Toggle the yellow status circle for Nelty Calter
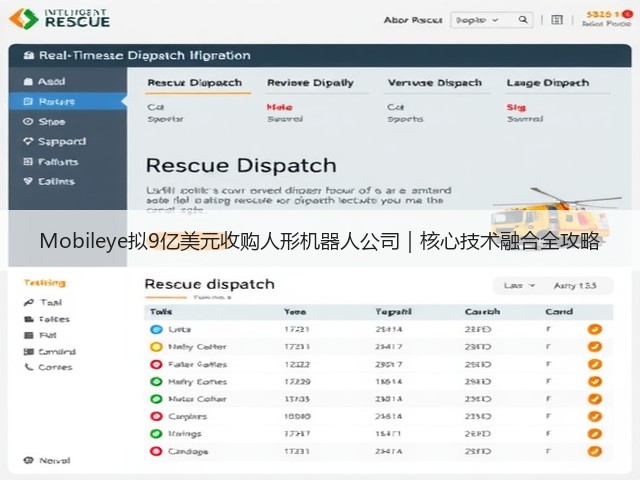 point(156,347)
